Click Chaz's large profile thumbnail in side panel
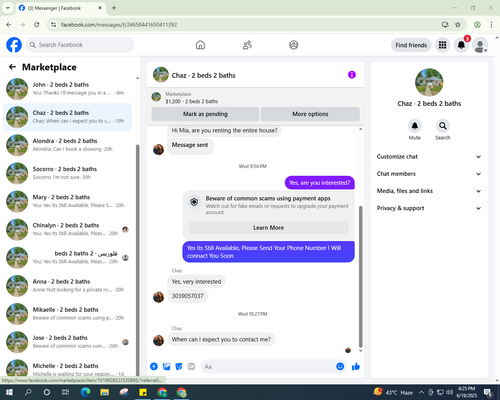Image resolution: width=500 pixels, height=400 pixels. 429,82
